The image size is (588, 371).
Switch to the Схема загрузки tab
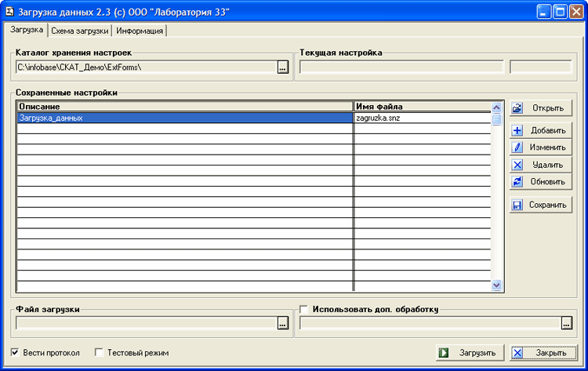pyautogui.click(x=80, y=31)
